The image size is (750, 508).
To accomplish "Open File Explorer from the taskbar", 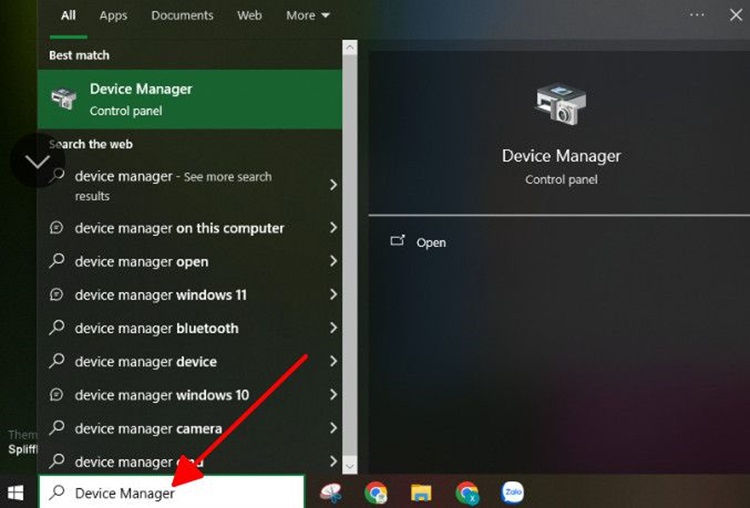I will 421,493.
